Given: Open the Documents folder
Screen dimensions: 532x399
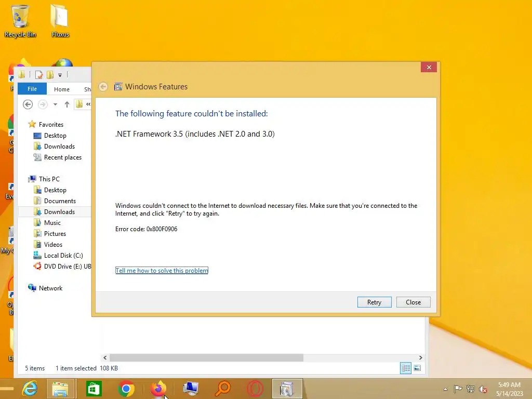Looking at the screenshot, I should click(x=60, y=201).
